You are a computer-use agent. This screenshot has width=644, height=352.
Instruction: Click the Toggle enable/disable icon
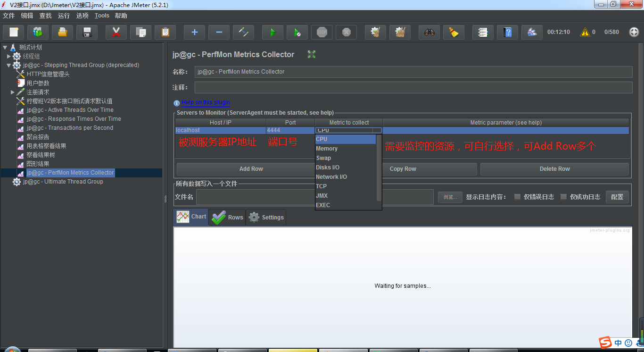coord(243,32)
